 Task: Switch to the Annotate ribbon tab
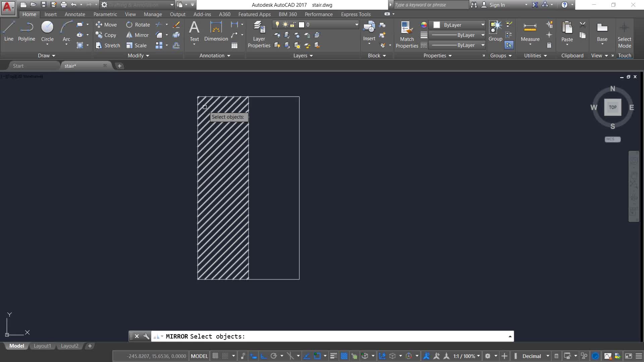click(74, 14)
